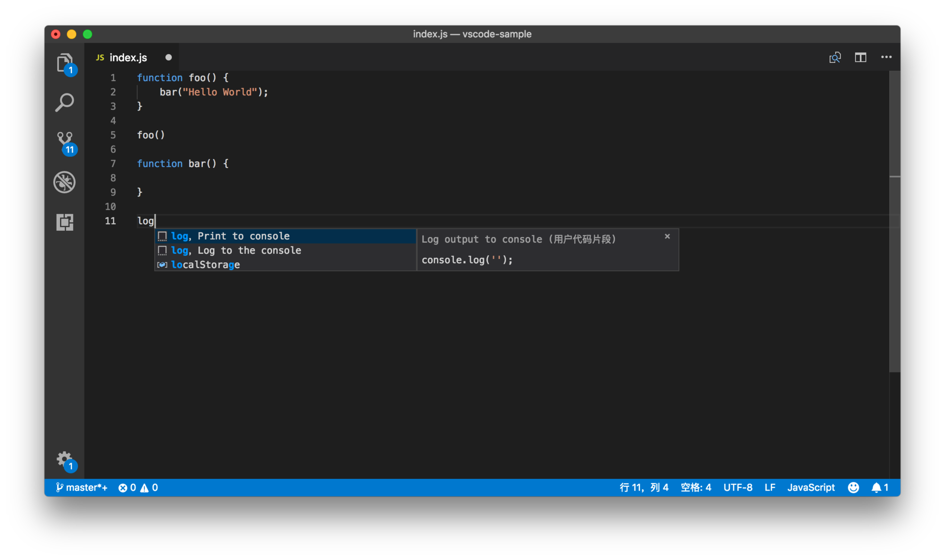The height and width of the screenshot is (560, 945).
Task: Open the Search view icon
Action: click(64, 102)
